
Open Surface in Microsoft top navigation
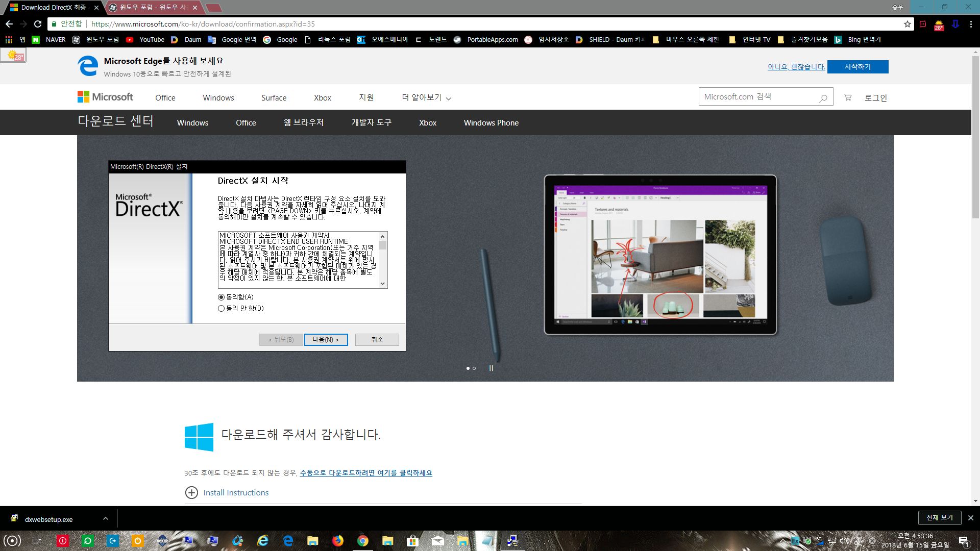[x=274, y=97]
